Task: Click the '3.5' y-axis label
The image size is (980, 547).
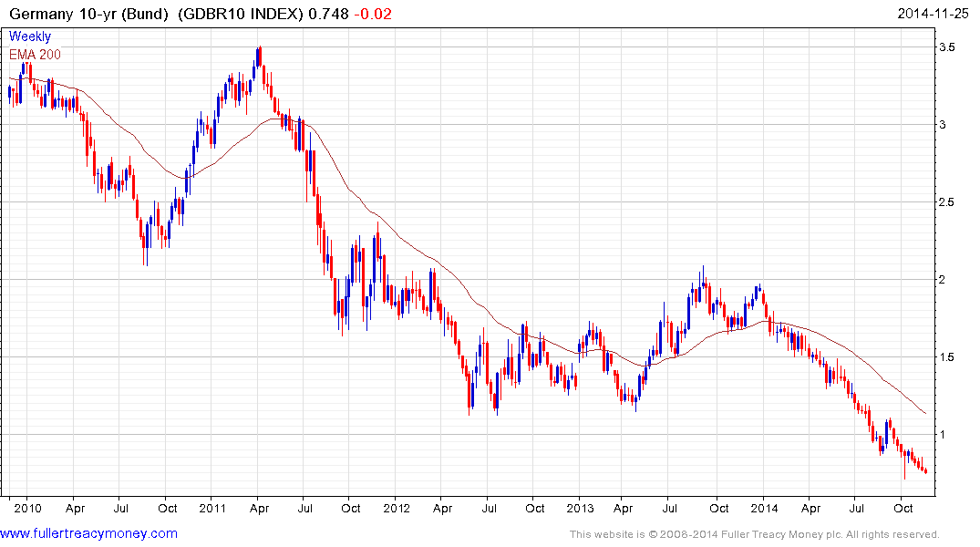Action: click(946, 46)
